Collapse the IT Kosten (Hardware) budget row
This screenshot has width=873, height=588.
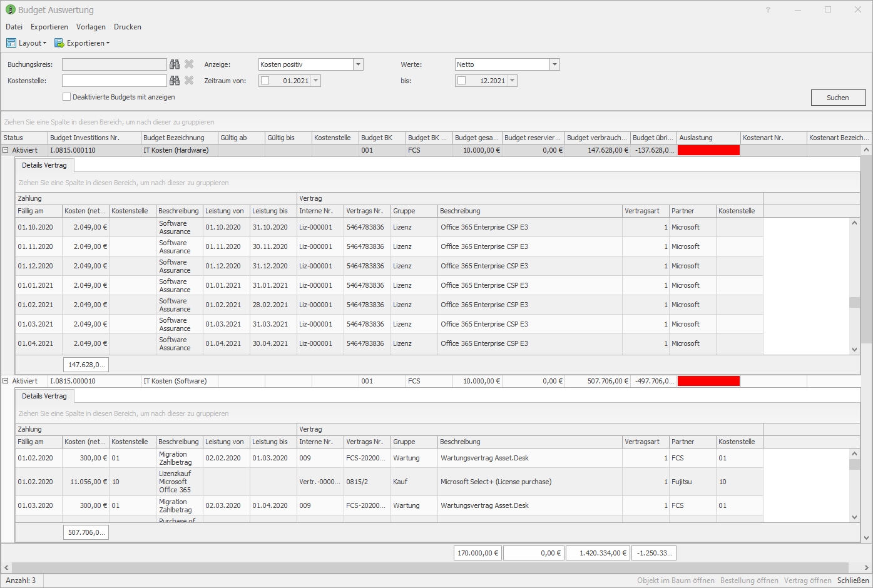[x=6, y=150]
